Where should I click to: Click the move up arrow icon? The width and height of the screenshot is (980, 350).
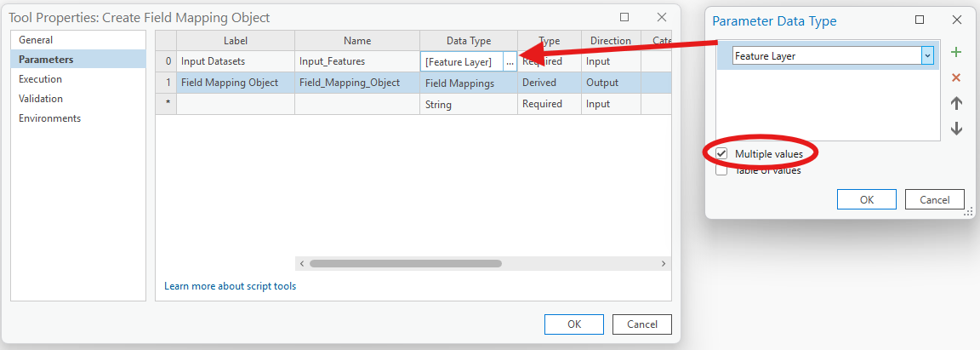[x=956, y=103]
